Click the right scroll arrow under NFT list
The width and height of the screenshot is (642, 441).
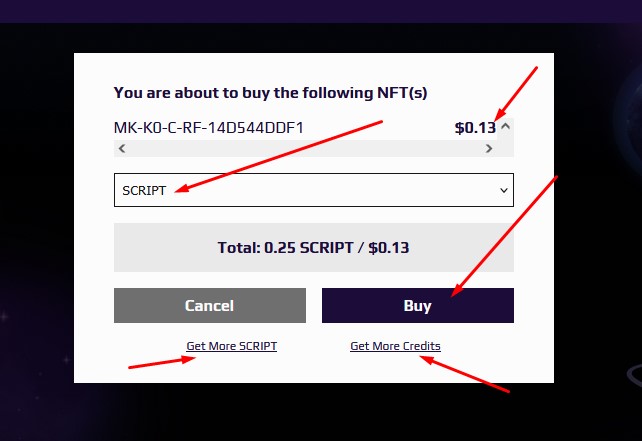point(488,148)
